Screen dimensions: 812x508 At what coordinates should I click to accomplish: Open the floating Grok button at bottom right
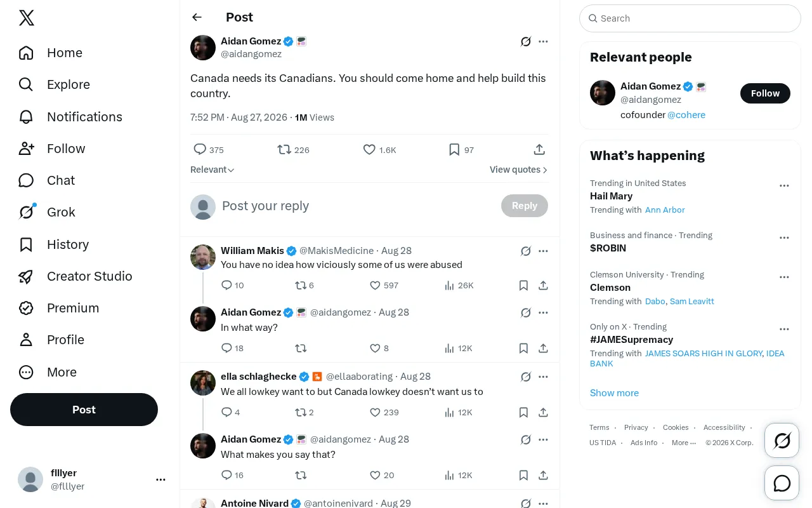coord(782,440)
